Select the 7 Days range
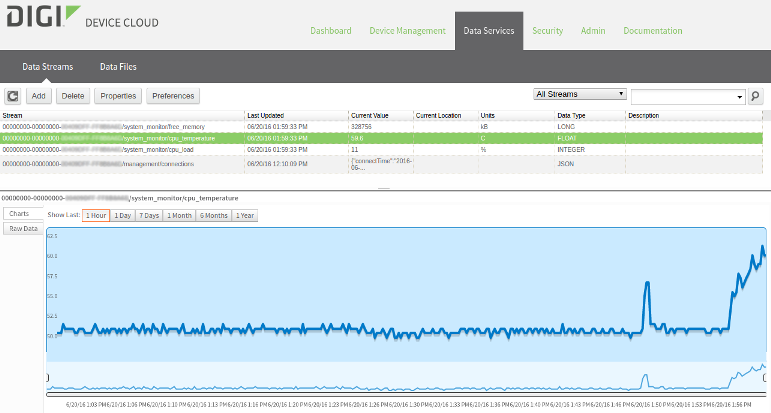 149,215
